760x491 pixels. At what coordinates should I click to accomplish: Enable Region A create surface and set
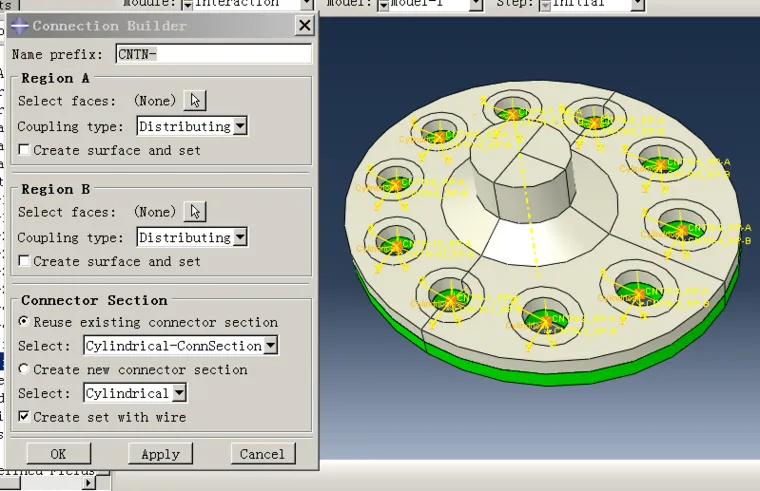(x=24, y=149)
